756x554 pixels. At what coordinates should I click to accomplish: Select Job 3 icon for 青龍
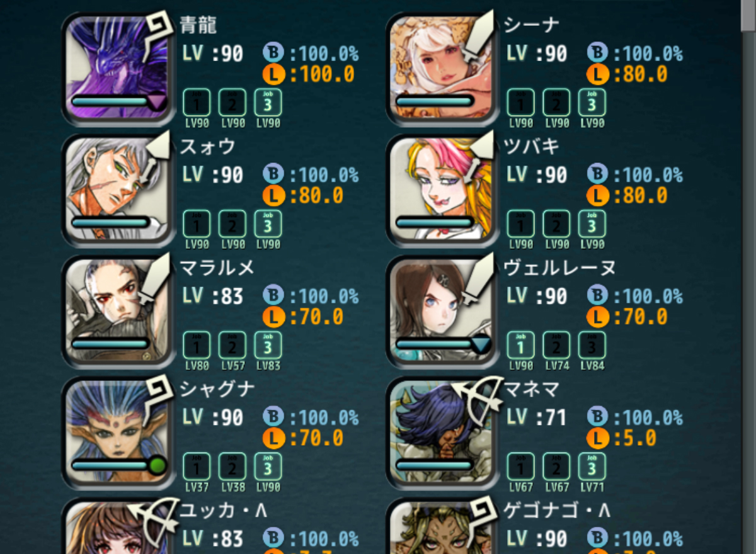click(x=268, y=102)
